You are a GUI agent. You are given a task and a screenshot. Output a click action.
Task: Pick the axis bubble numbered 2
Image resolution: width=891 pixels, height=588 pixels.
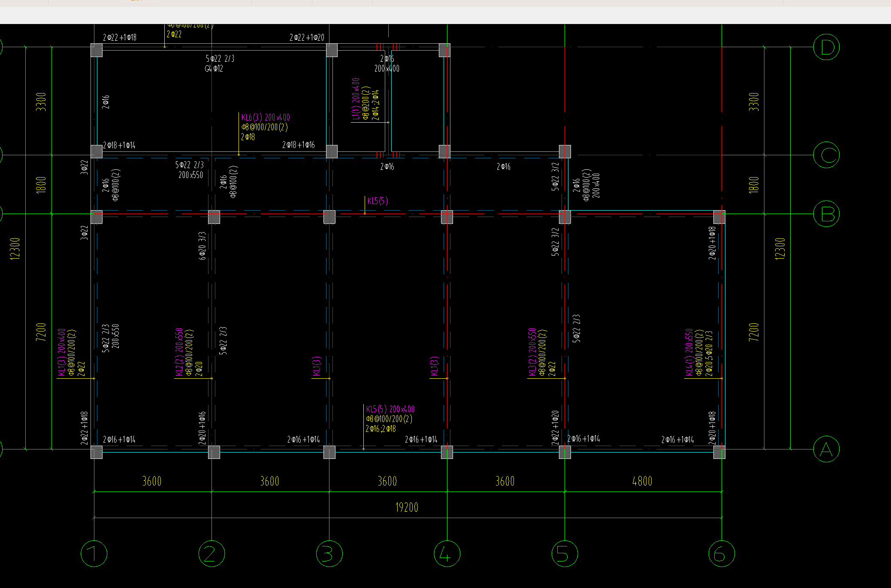(x=211, y=554)
